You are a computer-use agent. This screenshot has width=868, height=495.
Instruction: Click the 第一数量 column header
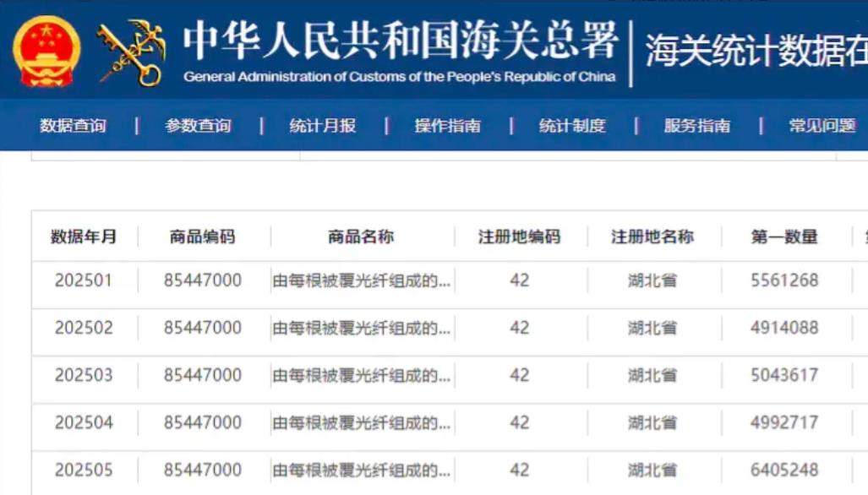point(784,237)
